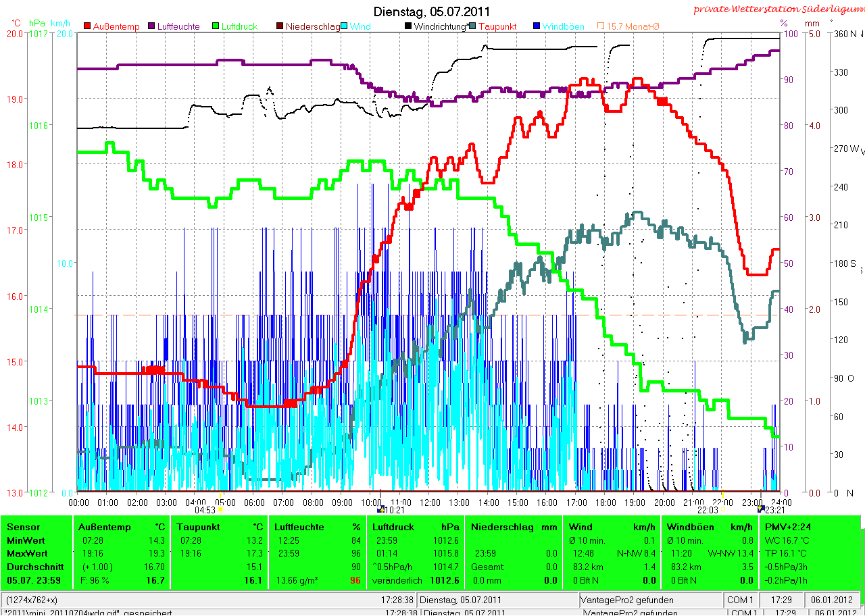Click the VantagePro2 gefunden status field
Screen dimensions: 865x616
click(620, 600)
